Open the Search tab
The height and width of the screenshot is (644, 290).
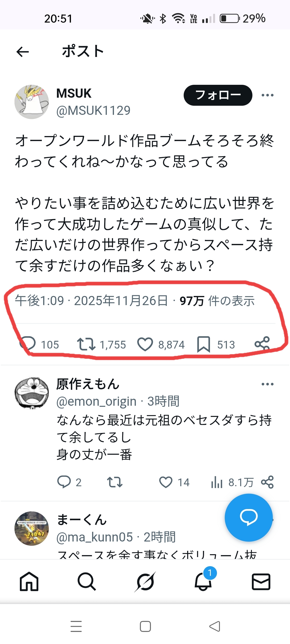click(86, 582)
